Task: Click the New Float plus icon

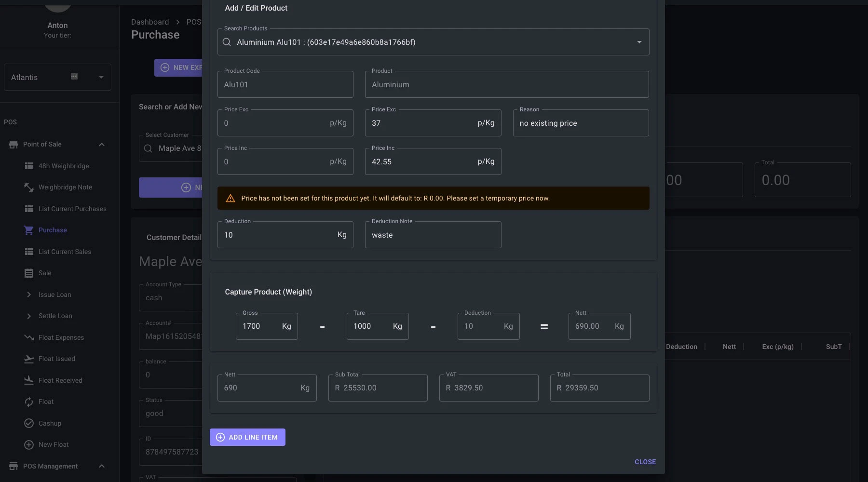Action: tap(29, 444)
